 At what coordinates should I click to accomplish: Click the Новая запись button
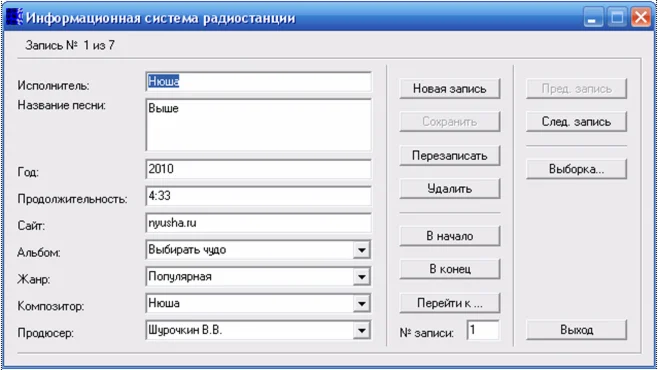click(449, 89)
